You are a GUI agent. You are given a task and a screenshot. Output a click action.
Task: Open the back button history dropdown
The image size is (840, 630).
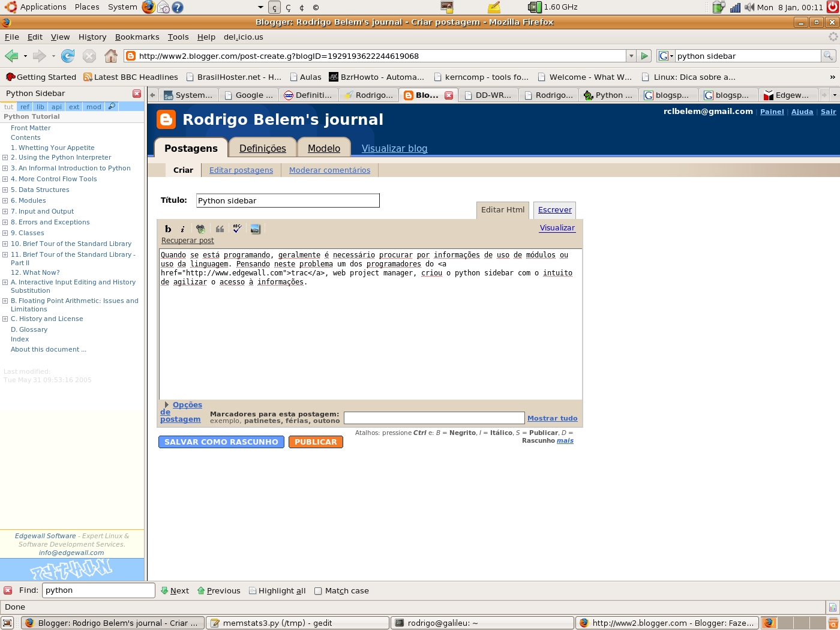pyautogui.click(x=25, y=56)
